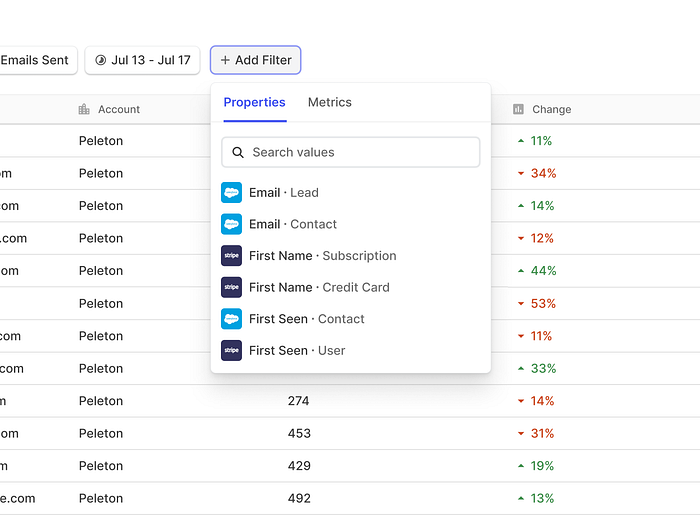Sort by the Change column header
This screenshot has height=525, width=700.
551,109
